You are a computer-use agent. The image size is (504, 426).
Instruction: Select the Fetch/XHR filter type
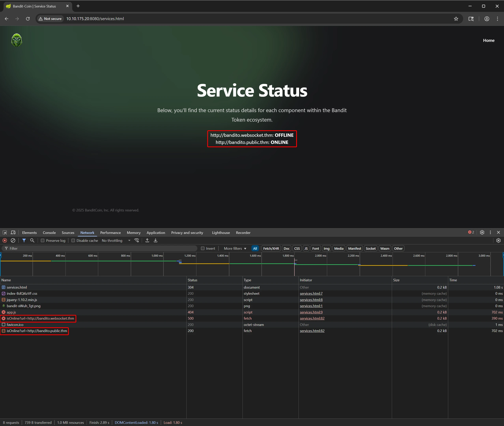coord(271,249)
